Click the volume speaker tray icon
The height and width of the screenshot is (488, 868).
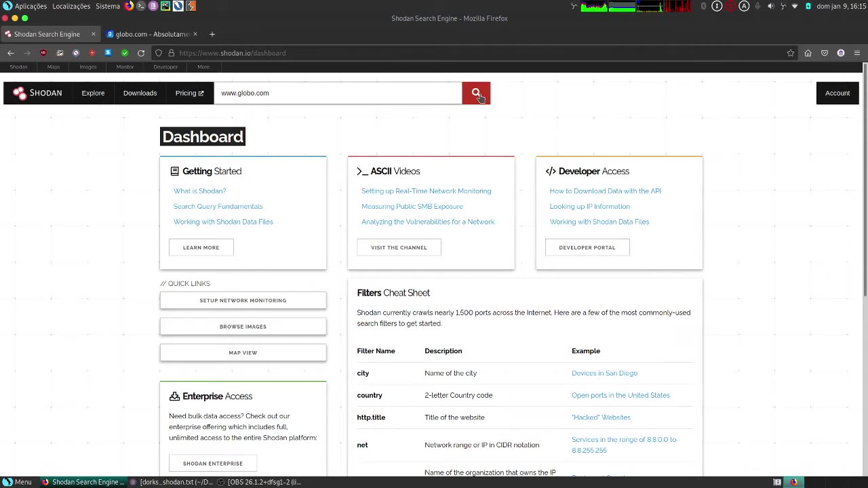pyautogui.click(x=770, y=6)
